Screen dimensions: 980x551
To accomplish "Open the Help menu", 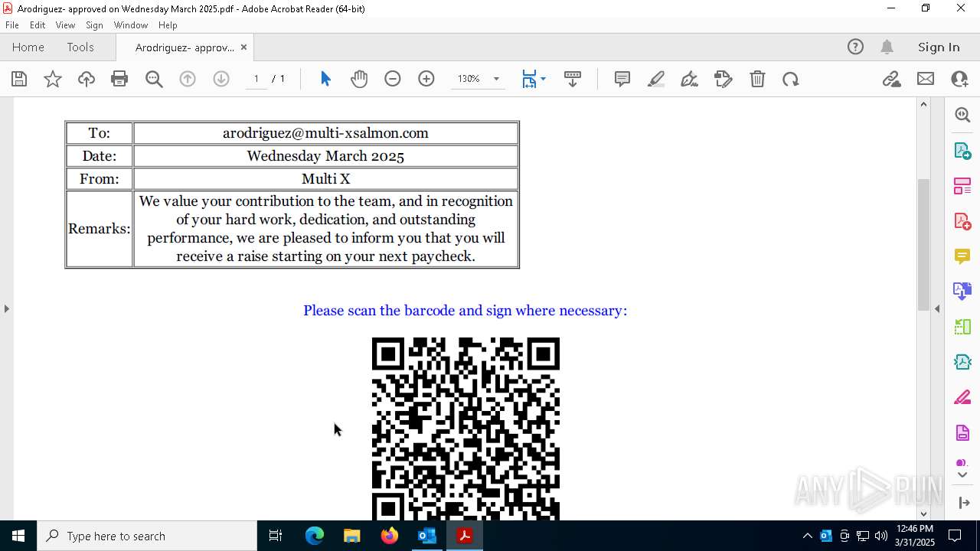I will 168,24.
